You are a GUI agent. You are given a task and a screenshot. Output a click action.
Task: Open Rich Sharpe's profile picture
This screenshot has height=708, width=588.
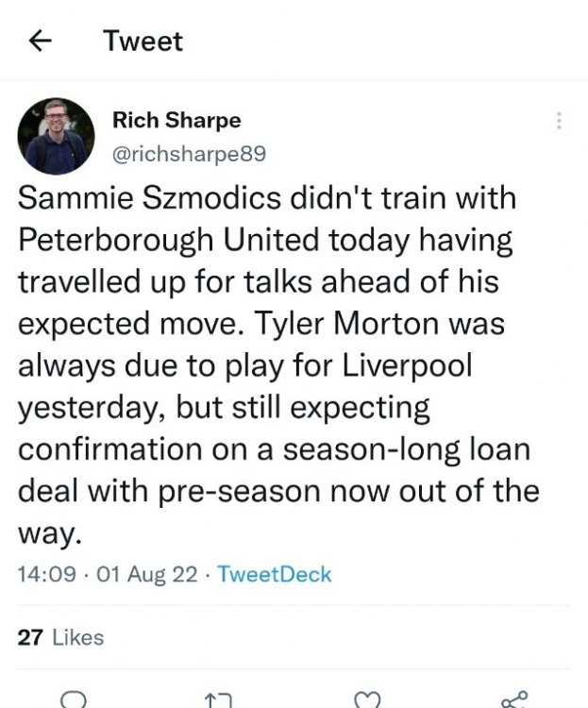click(57, 136)
